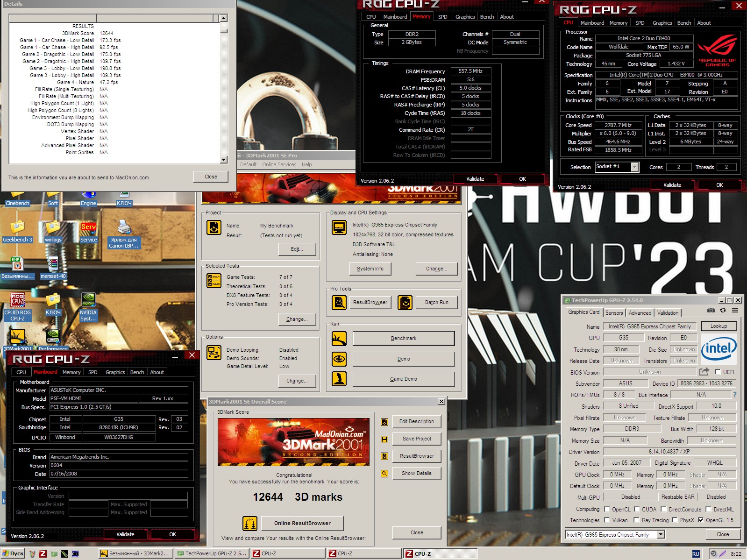Click the Пуск Start button
This screenshot has height=560, width=747.
point(13,554)
